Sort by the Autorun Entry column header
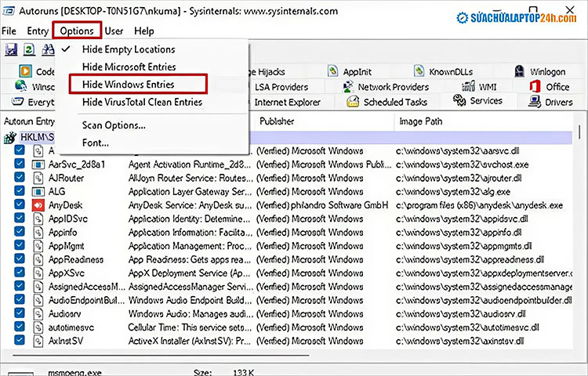 pos(29,121)
